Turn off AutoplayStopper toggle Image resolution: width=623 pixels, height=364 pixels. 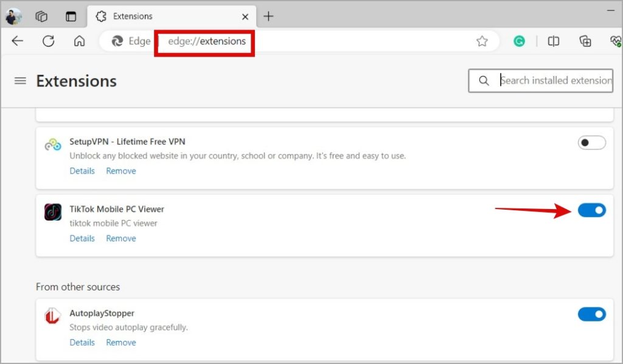pyautogui.click(x=591, y=314)
